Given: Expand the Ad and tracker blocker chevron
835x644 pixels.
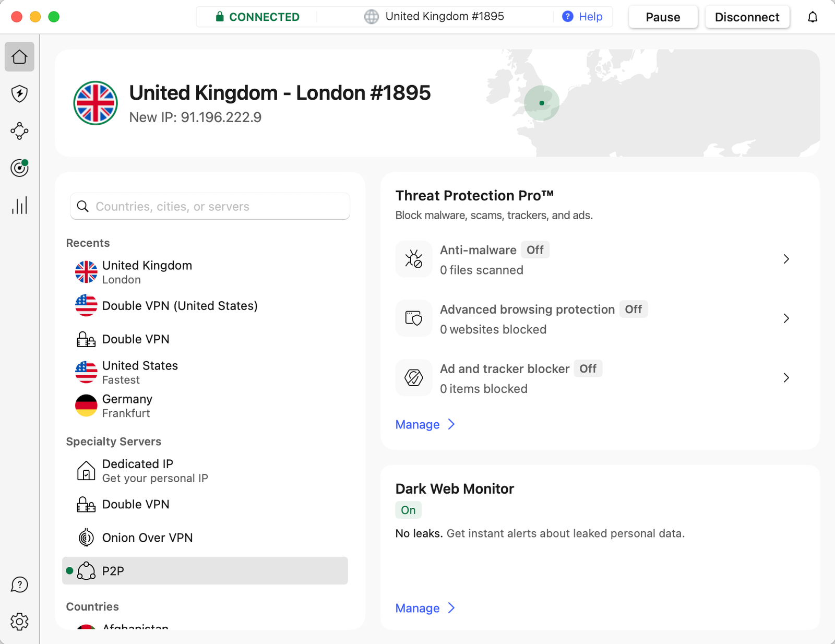Looking at the screenshot, I should coord(786,378).
